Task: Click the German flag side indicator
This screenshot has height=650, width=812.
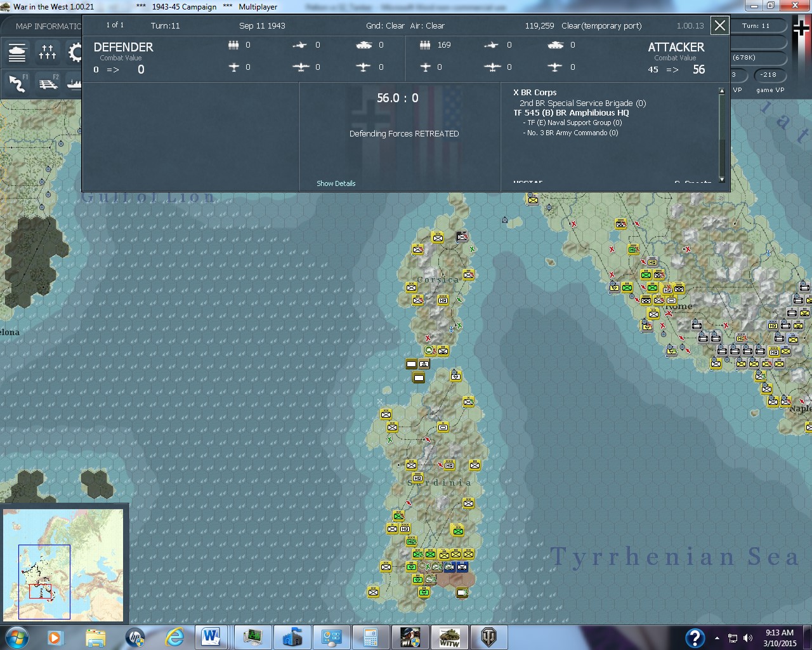Action: [801, 29]
